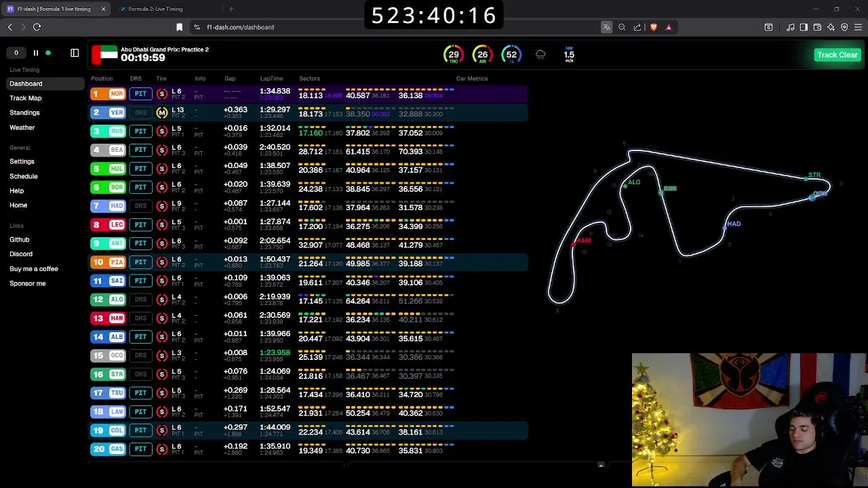Click the share page icon
The image size is (868, 488).
637,27
